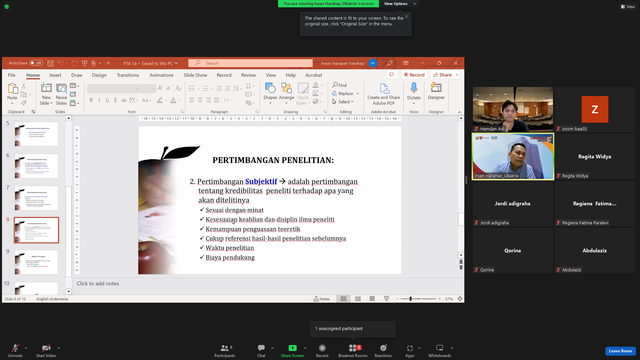Click the Undo arrow in the title bar

click(x=60, y=63)
